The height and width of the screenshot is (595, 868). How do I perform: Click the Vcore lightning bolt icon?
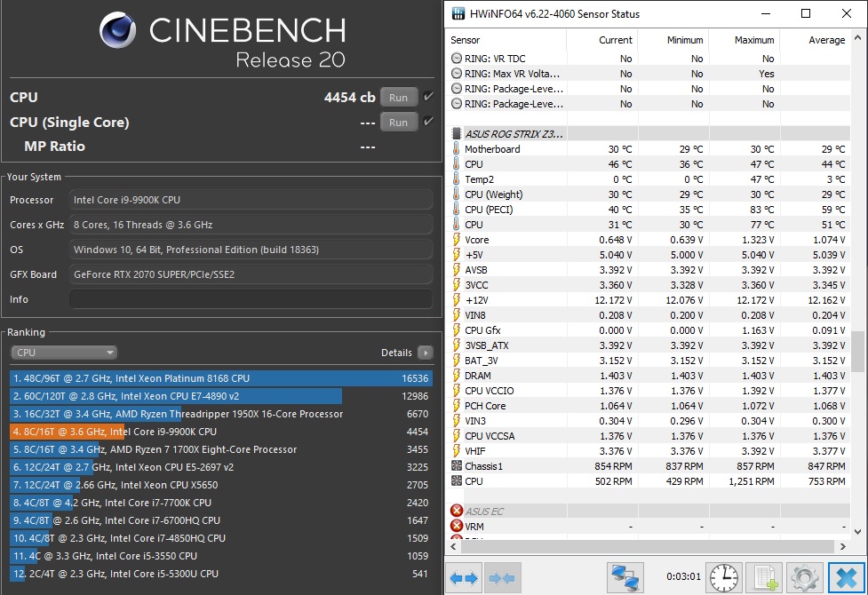pyautogui.click(x=457, y=240)
